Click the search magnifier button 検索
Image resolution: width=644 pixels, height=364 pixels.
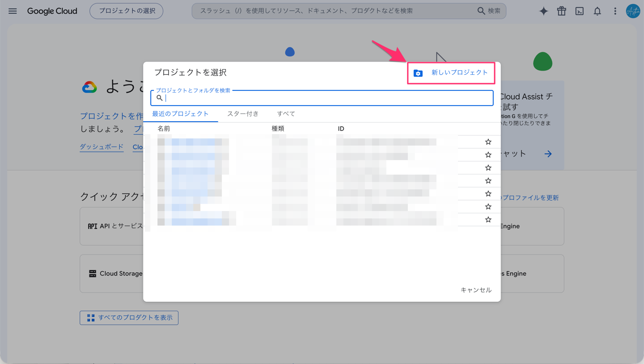click(489, 11)
